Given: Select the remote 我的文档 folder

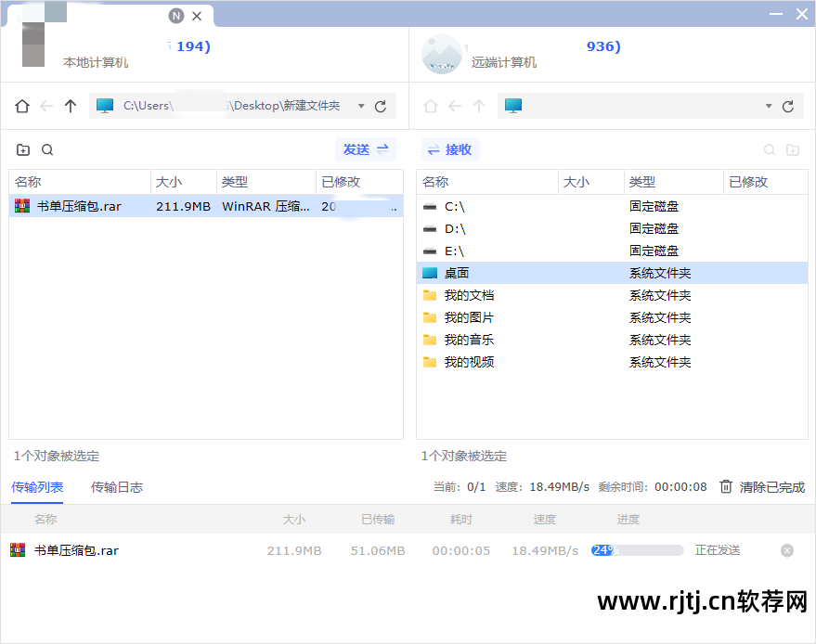Looking at the screenshot, I should click(x=469, y=295).
